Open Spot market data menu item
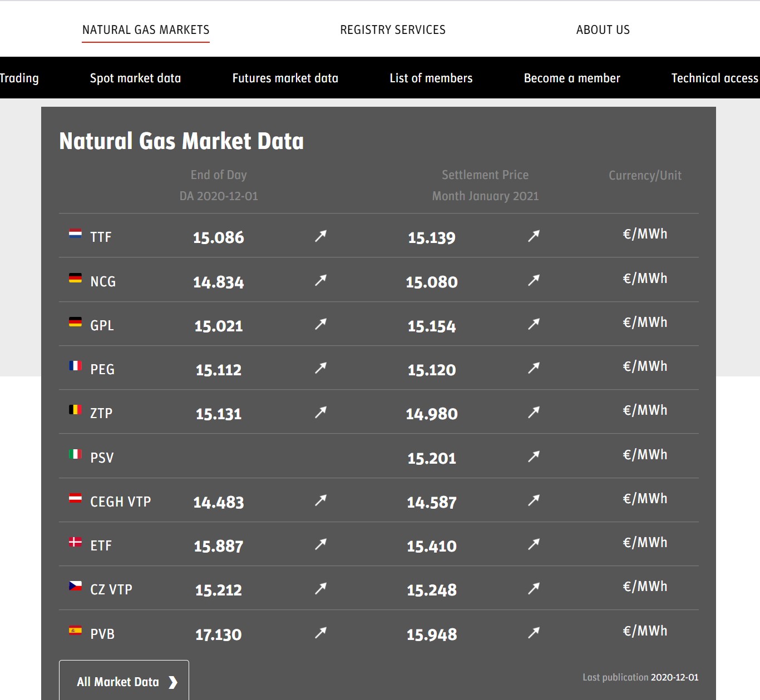 click(135, 78)
